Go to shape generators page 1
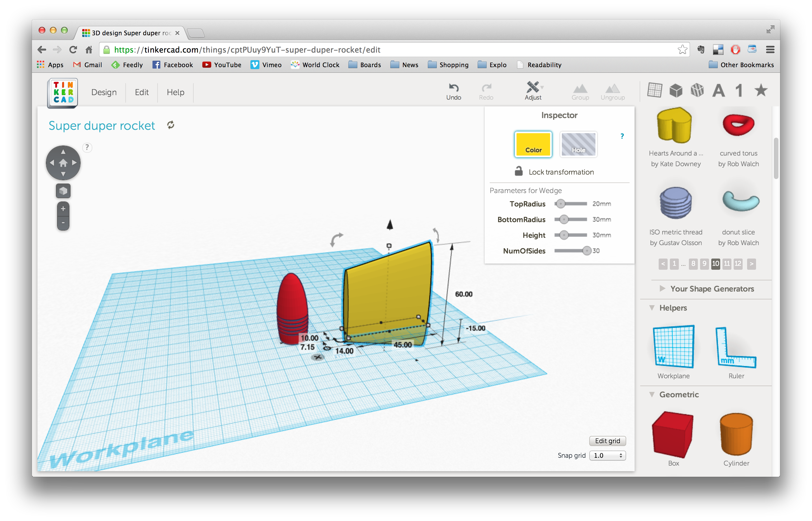Screen dimensions: 812x521 pyautogui.click(x=674, y=264)
